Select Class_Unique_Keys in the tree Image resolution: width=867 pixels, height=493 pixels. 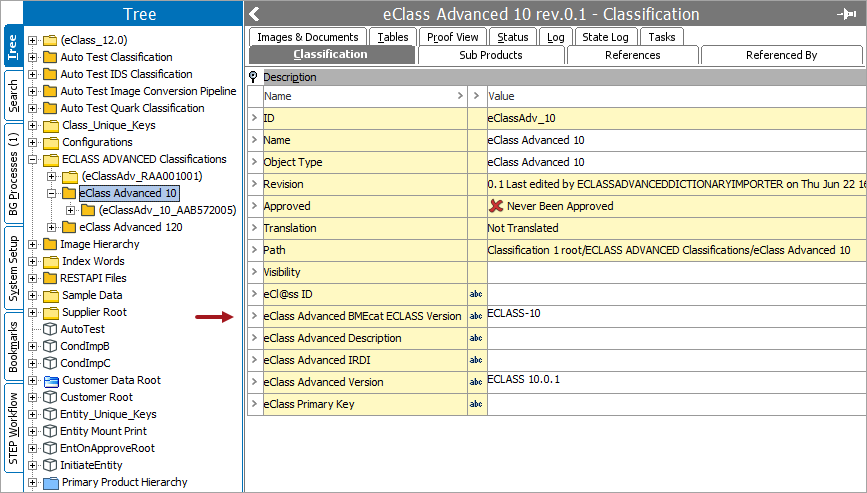tap(109, 125)
